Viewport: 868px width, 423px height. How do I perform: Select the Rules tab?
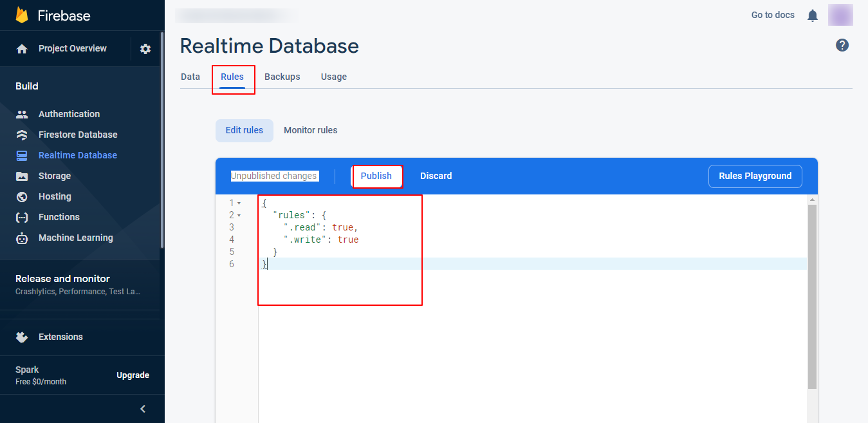(x=232, y=77)
